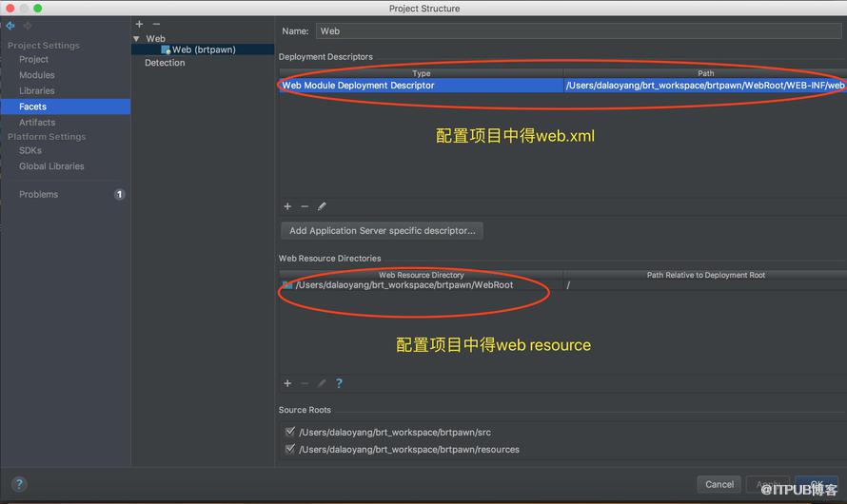Click the facet Name input field
Viewport: 847px width, 504px height.
(x=579, y=31)
